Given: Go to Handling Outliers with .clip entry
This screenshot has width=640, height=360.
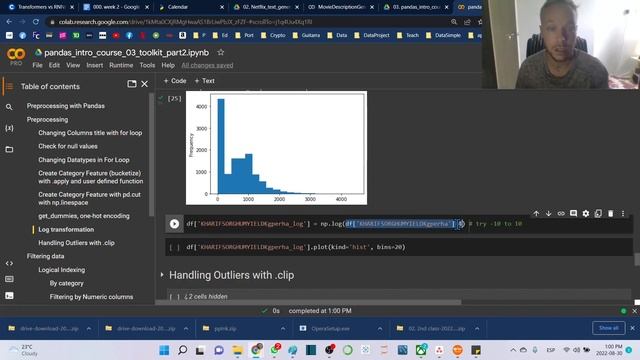Looking at the screenshot, I should tap(76, 243).
